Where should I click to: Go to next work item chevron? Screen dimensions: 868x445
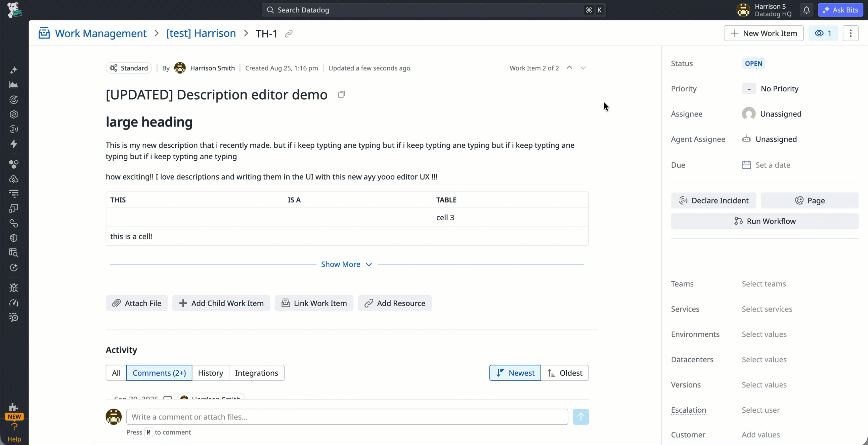583,68
